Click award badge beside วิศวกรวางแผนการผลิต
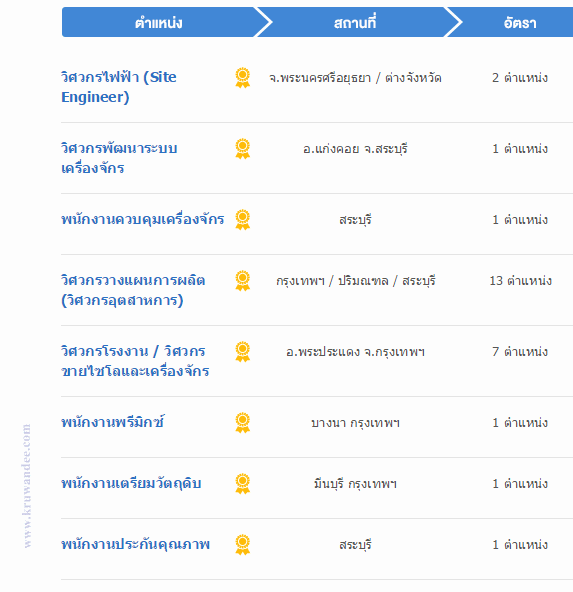 click(242, 281)
